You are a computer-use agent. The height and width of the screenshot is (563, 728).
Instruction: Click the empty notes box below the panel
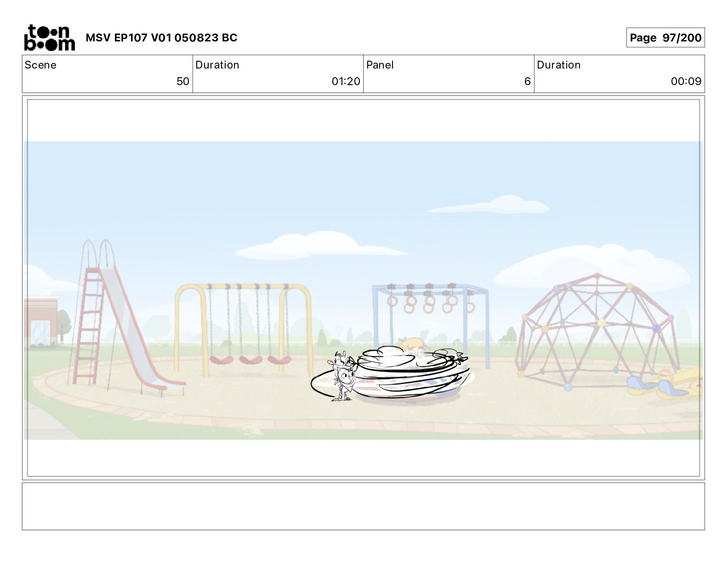[363, 506]
